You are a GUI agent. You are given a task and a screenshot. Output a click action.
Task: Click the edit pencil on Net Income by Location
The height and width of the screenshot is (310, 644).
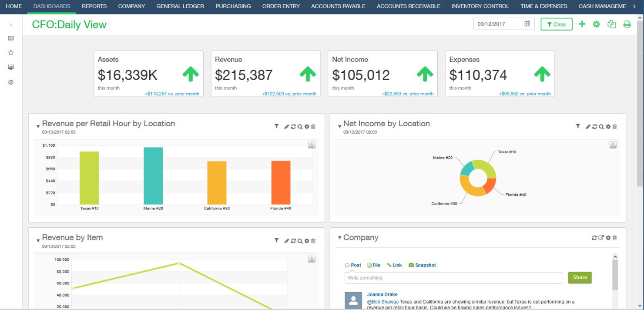coord(588,126)
